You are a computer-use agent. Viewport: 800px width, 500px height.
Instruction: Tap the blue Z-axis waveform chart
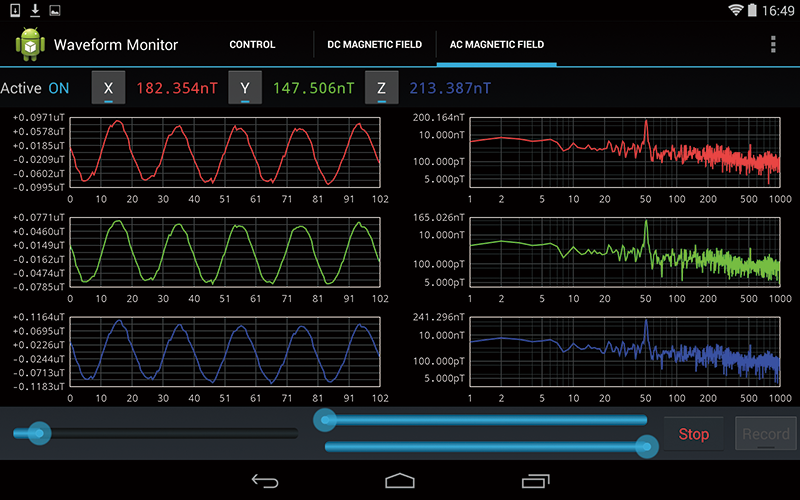click(225, 351)
